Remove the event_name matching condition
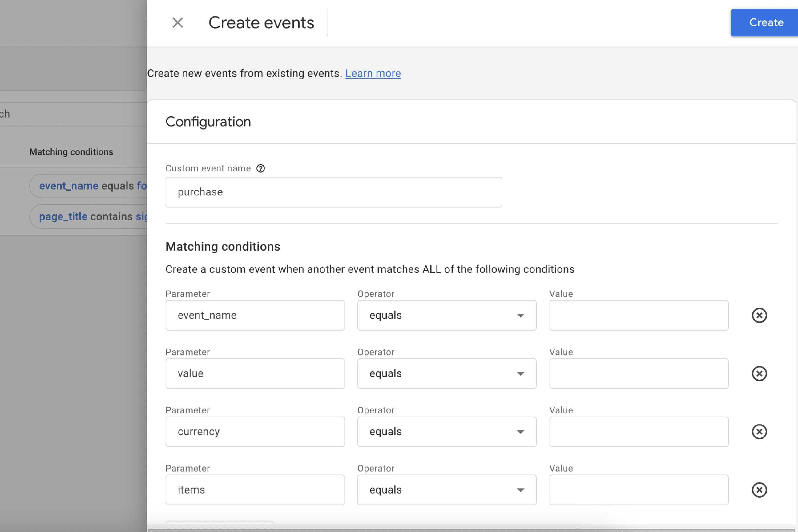The width and height of the screenshot is (798, 532). pyautogui.click(x=759, y=315)
